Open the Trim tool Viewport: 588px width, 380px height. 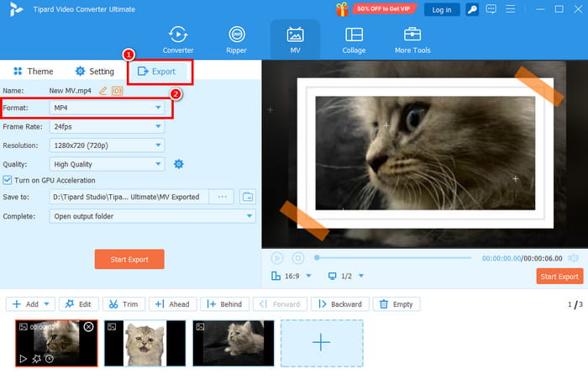123,304
